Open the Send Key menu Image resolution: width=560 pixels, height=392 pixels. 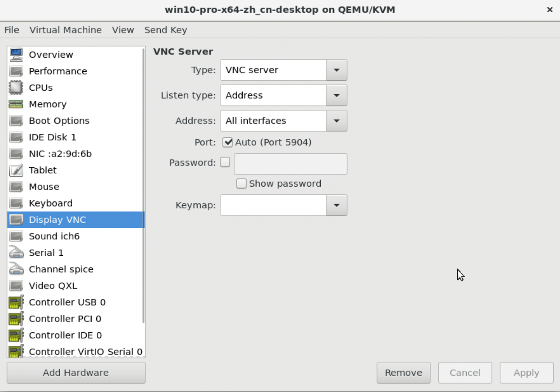(x=165, y=30)
